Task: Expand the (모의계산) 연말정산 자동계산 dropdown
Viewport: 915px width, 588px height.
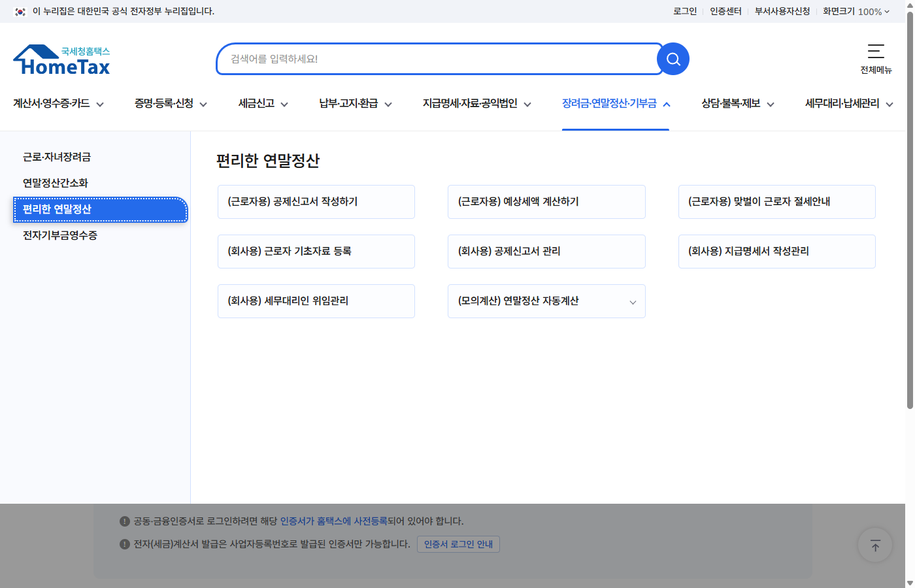Action: pos(632,302)
